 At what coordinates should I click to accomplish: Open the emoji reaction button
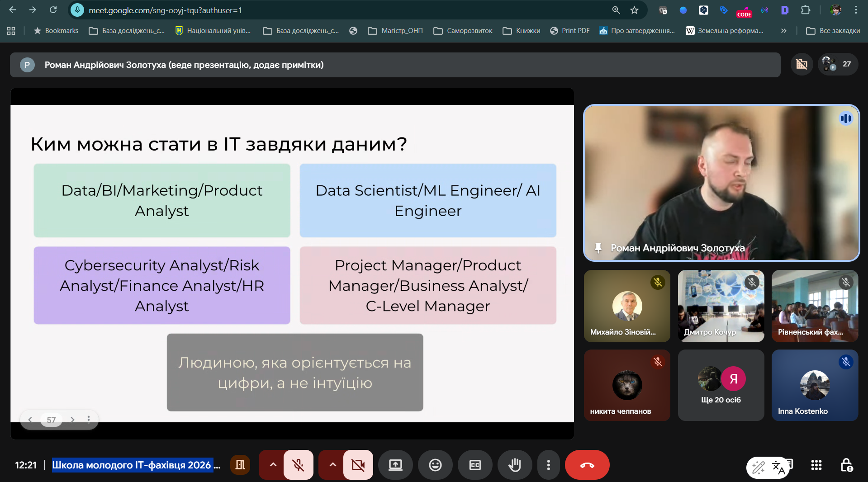pos(435,465)
